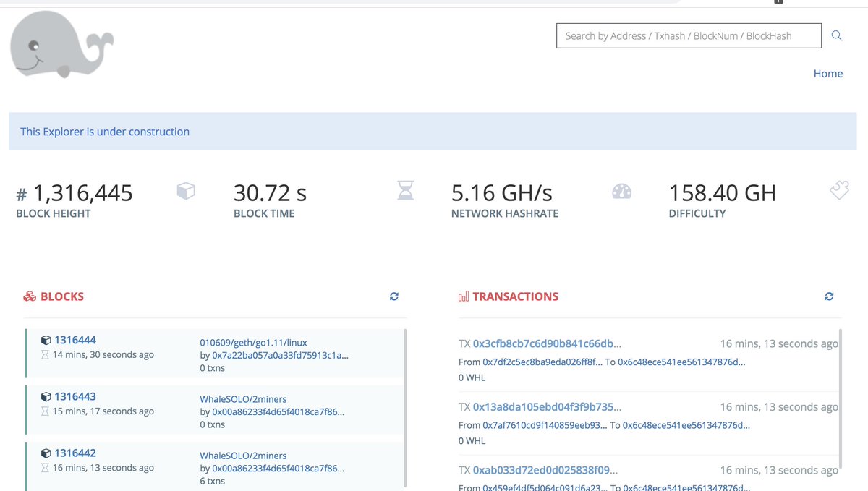The height and width of the screenshot is (491, 868).
Task: Open sender address 0x7df2c5ec8ba9eda026ff8f
Action: (x=542, y=362)
